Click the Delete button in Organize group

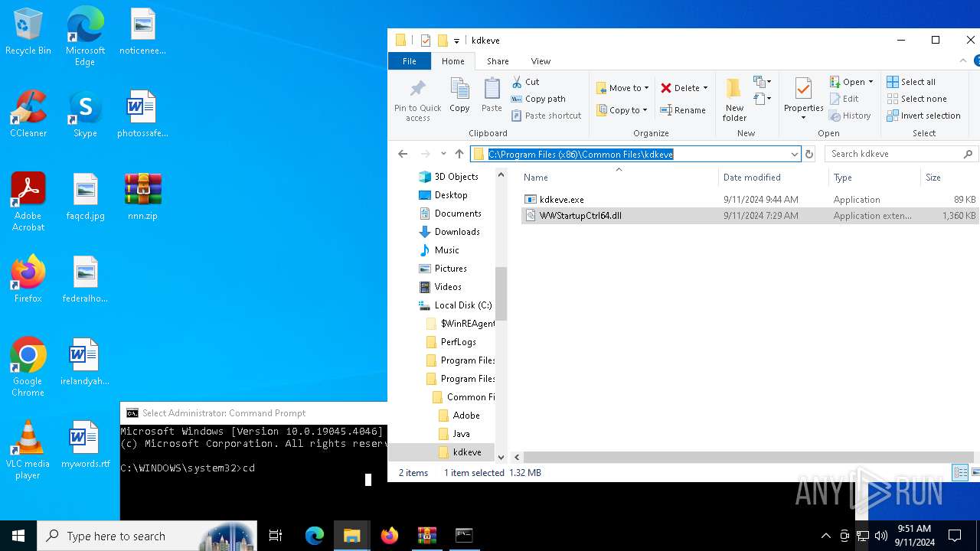684,88
